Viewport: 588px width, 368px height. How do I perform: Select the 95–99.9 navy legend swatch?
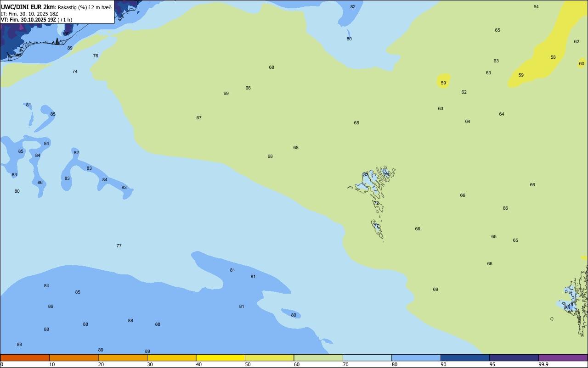pyautogui.click(x=514, y=357)
